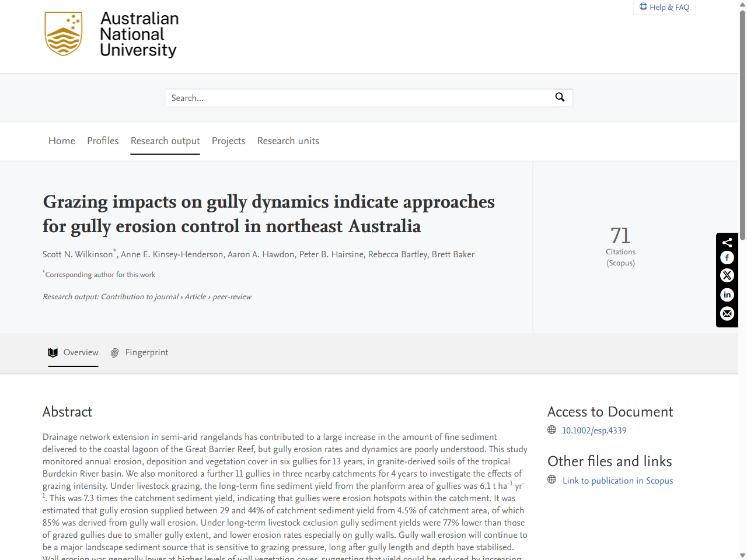Click the share icon on the sidebar
The width and height of the screenshot is (747, 560).
click(x=727, y=242)
